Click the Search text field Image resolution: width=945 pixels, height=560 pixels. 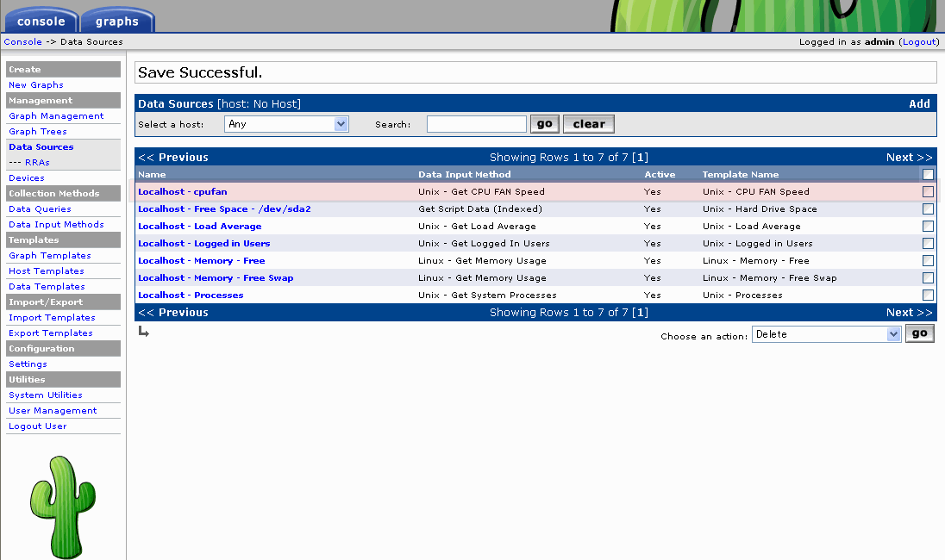pyautogui.click(x=476, y=124)
